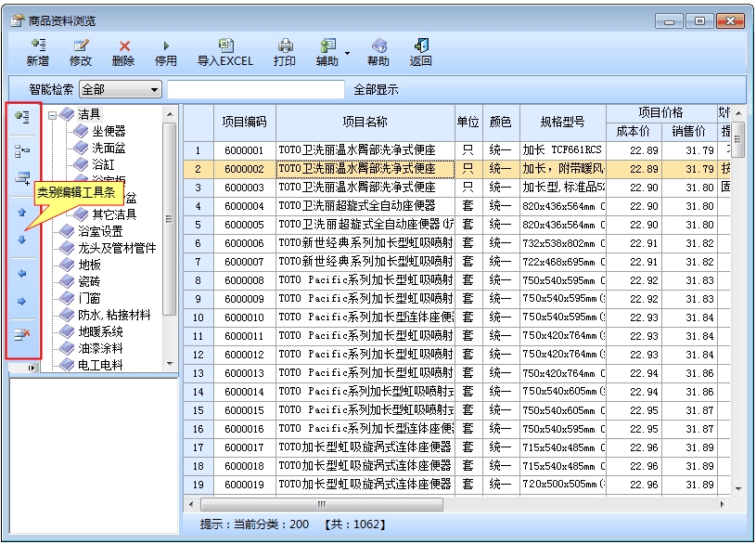Screen dimensions: 756x544
Task: Click the 项目名称 column header
Action: point(365,122)
